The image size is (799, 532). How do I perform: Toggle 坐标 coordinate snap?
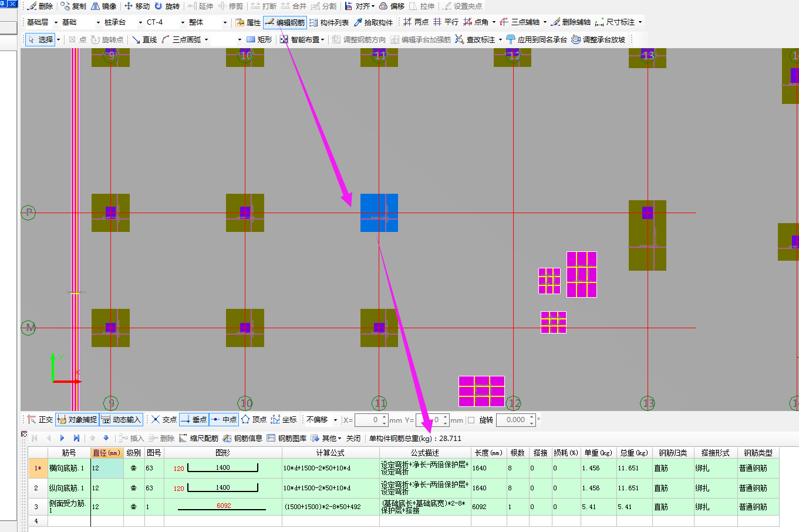pos(284,419)
